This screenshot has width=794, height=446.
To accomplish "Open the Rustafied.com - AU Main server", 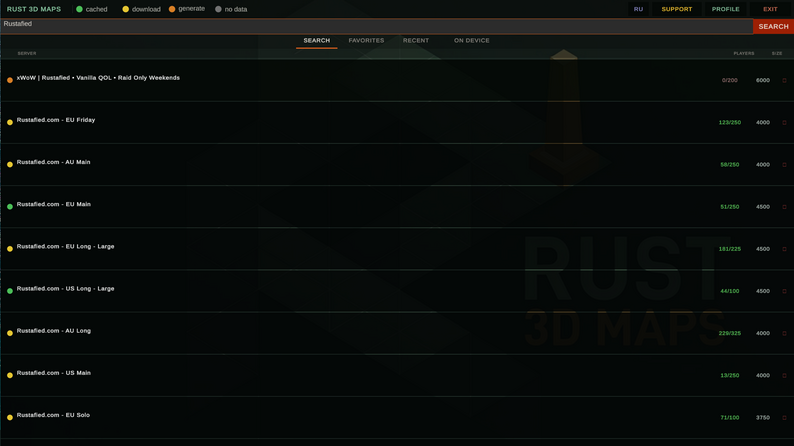I will coord(53,162).
